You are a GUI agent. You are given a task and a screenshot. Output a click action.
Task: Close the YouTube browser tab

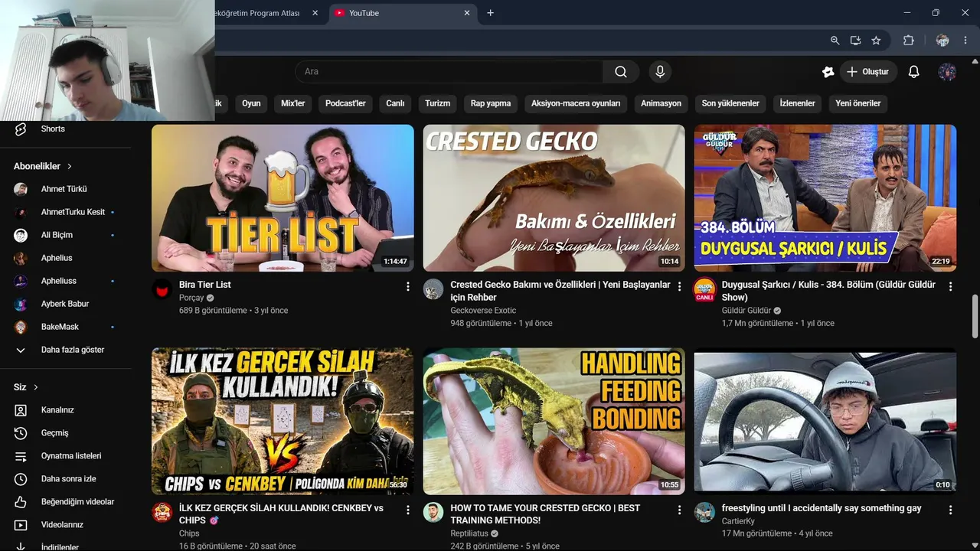pos(468,13)
